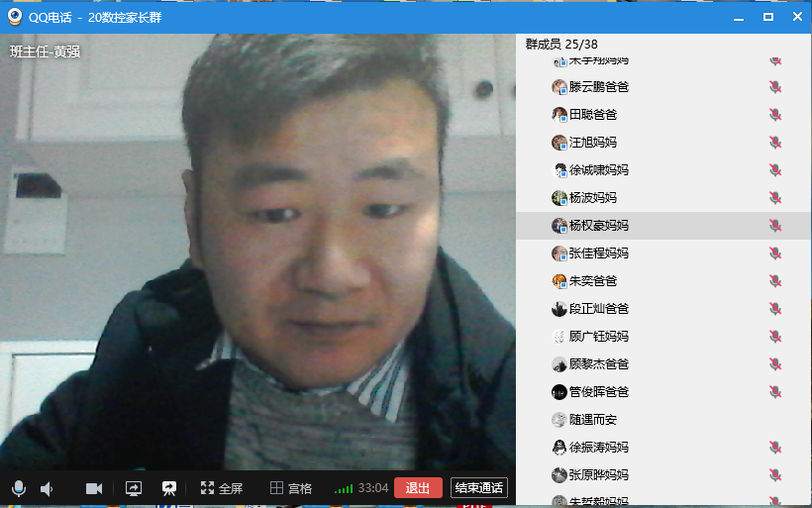Select member 张佳程妈妈
This screenshot has height=508, width=812.
(x=663, y=254)
